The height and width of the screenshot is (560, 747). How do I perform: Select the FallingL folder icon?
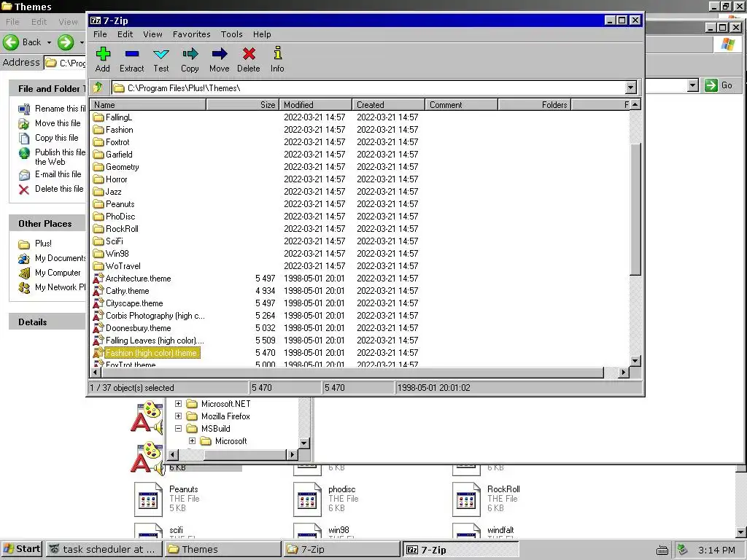(x=98, y=117)
